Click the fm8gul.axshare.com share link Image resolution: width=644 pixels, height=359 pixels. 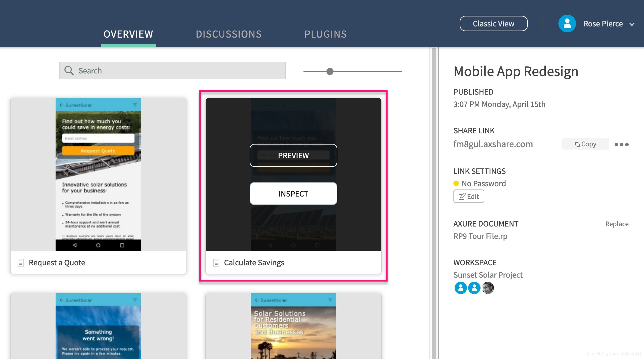(x=493, y=144)
